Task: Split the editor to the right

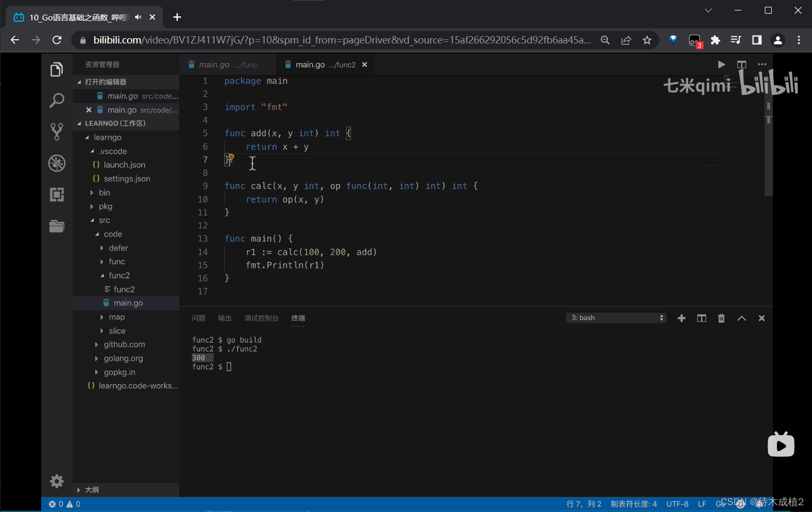Action: (x=741, y=64)
